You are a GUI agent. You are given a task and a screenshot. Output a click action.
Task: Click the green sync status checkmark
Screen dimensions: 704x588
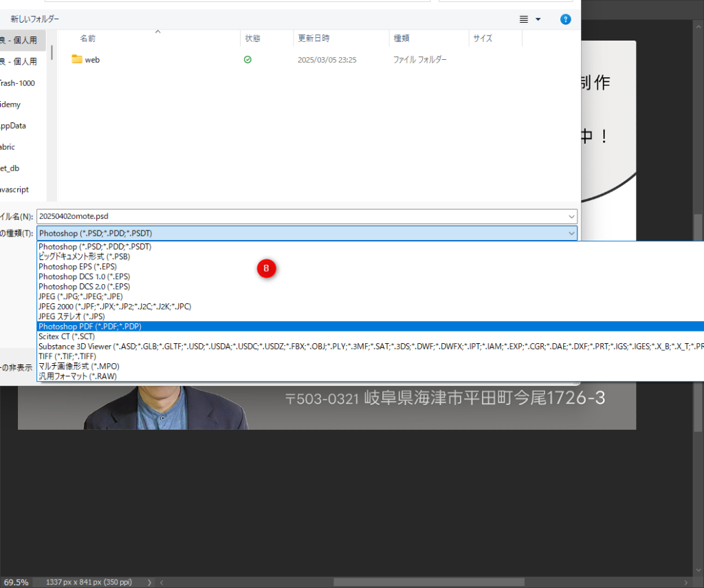click(247, 60)
